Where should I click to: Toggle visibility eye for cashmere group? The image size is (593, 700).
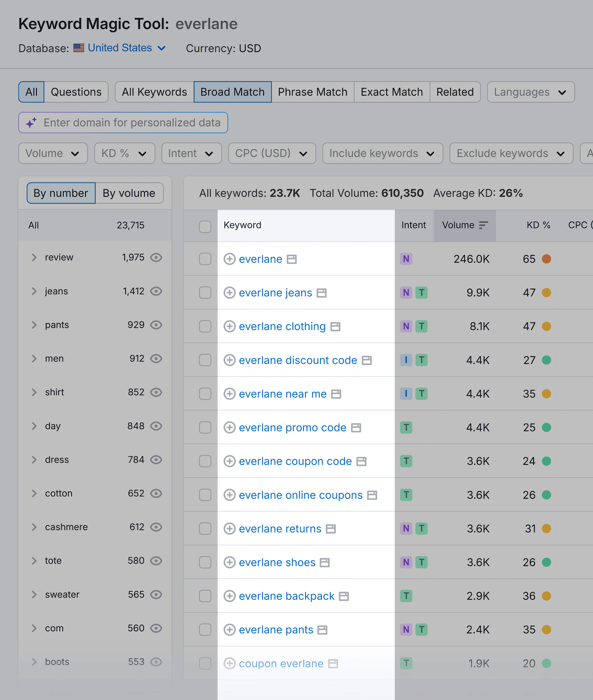[x=156, y=527]
